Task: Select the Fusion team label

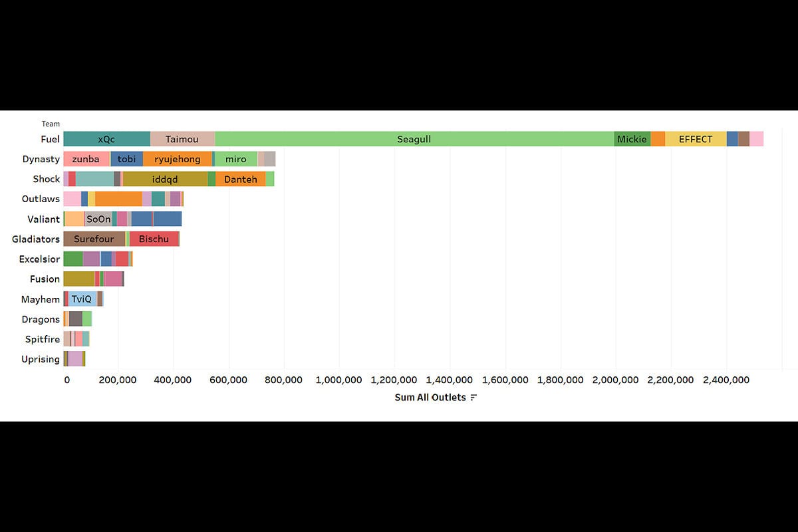Action: pos(45,279)
